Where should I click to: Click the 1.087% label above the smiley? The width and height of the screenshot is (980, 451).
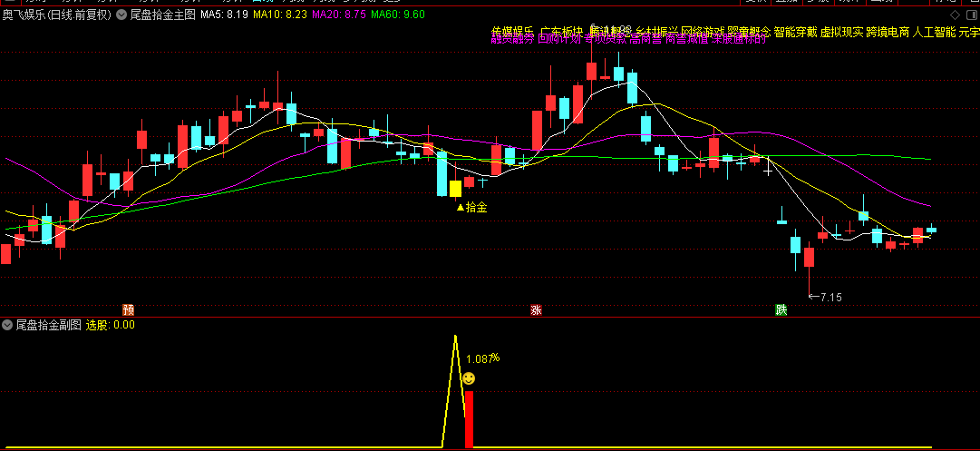click(483, 359)
